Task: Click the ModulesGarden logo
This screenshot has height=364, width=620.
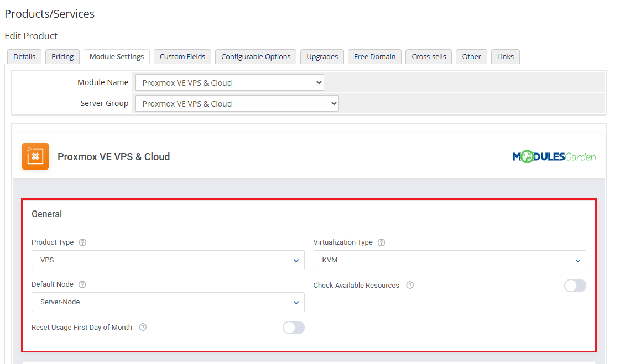Action: 554,157
